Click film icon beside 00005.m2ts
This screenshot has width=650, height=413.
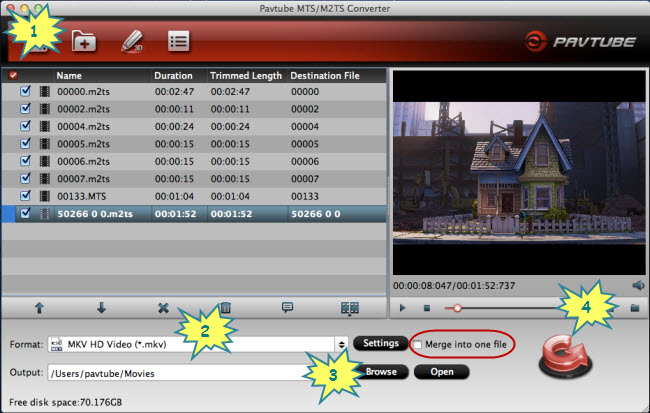pos(45,143)
